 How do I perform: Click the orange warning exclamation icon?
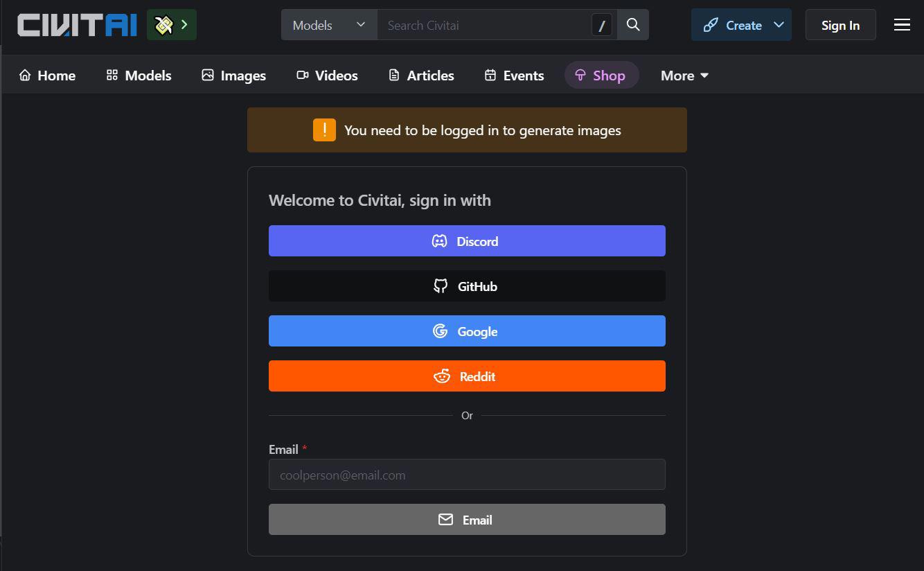(324, 130)
